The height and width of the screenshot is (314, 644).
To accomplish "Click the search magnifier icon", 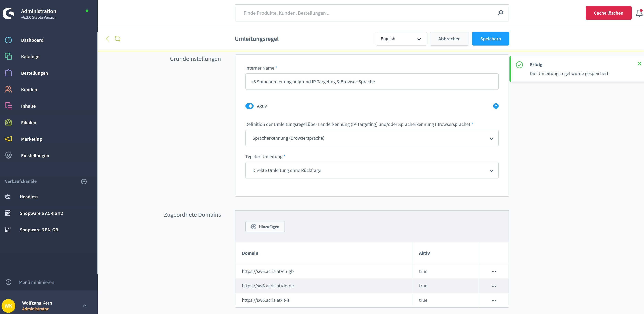I will coord(500,13).
